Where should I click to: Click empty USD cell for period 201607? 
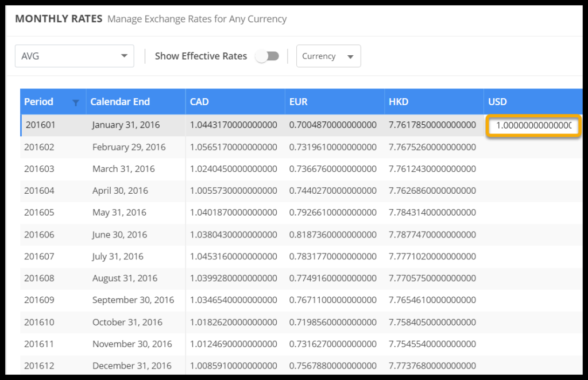pos(532,256)
